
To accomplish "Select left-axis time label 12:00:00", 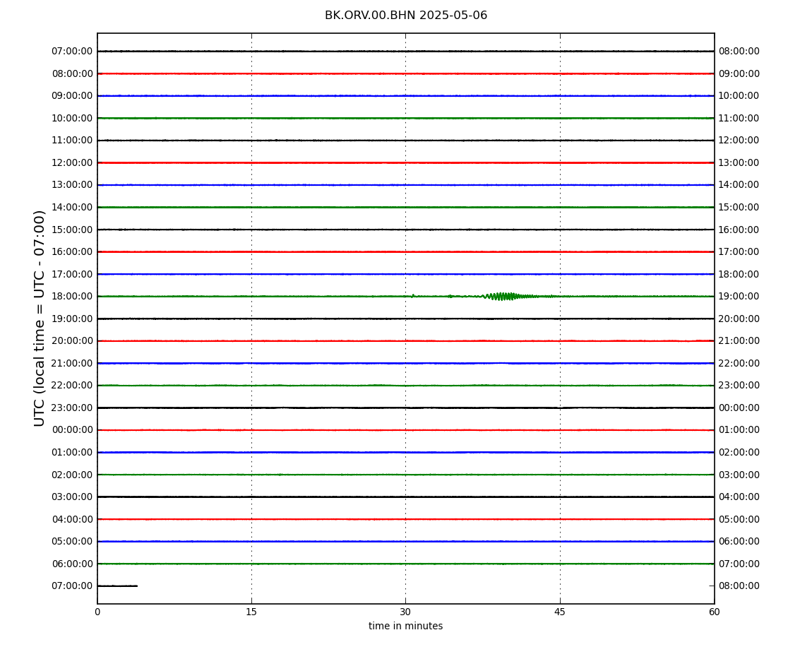I will pyautogui.click(x=72, y=162).
